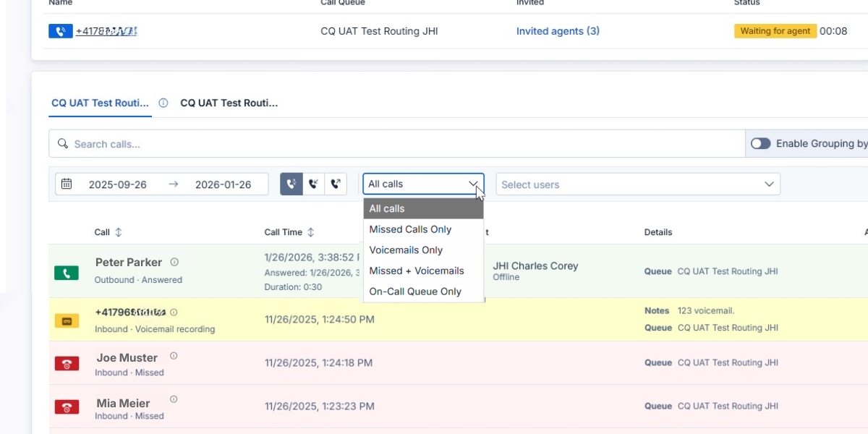
Task: Open Invited agents (3) link
Action: [x=558, y=31]
